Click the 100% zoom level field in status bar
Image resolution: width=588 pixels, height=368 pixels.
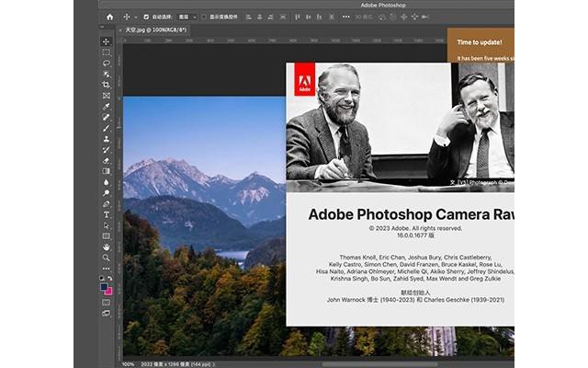[128, 364]
